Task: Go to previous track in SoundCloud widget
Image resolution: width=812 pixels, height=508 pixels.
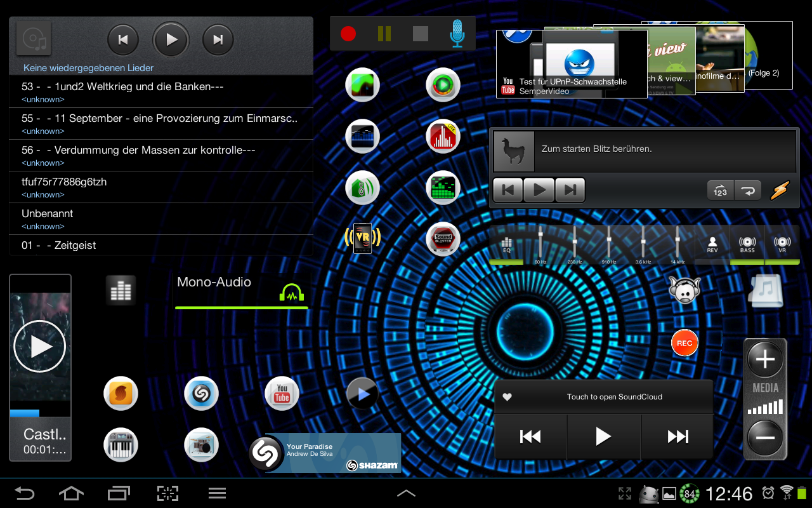Action: 530,436
